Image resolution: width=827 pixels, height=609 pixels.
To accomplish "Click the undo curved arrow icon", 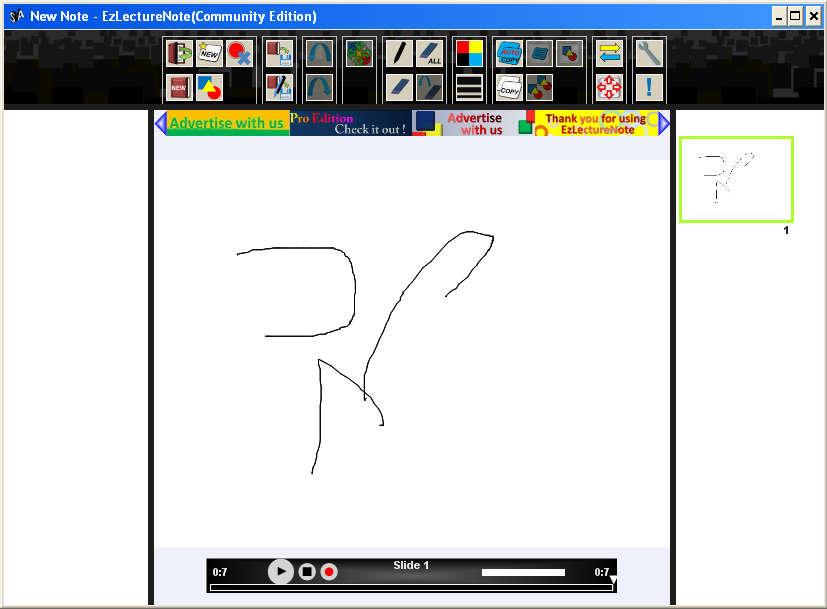I will point(320,53).
